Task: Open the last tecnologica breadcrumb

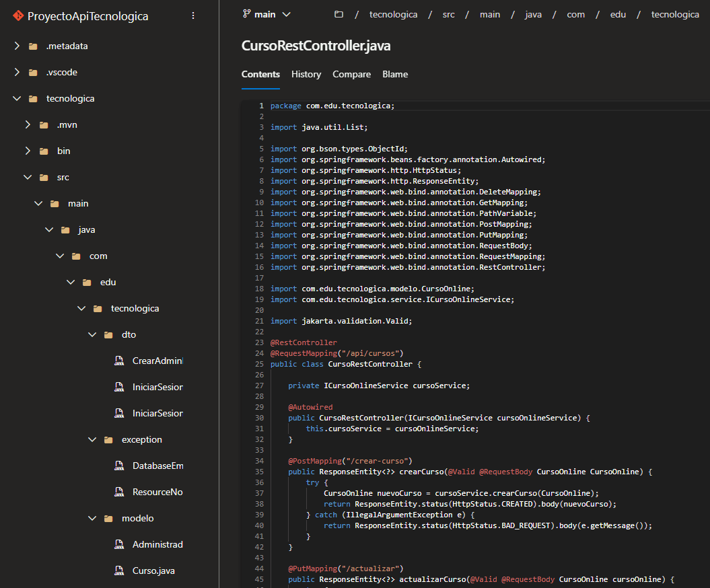Action: [675, 15]
